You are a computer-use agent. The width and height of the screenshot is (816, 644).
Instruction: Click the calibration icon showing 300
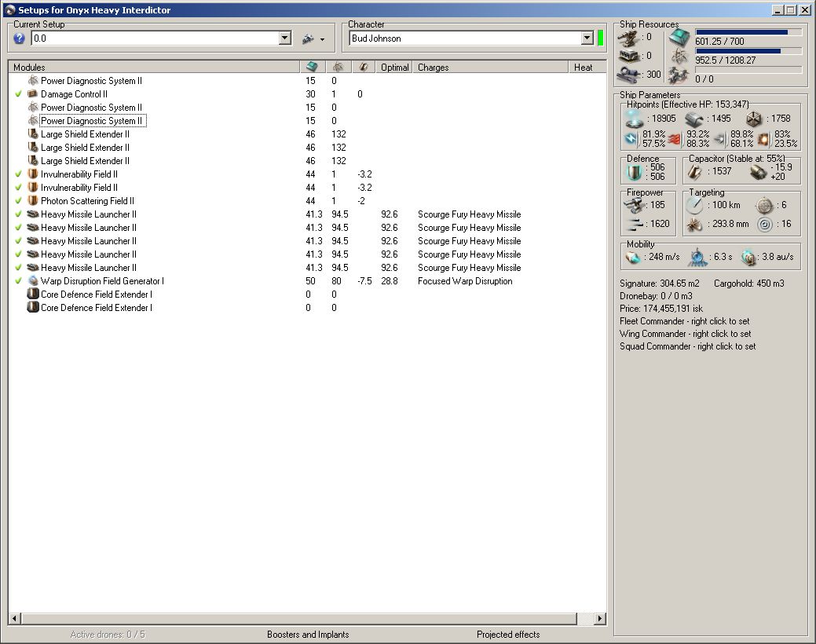(x=628, y=75)
